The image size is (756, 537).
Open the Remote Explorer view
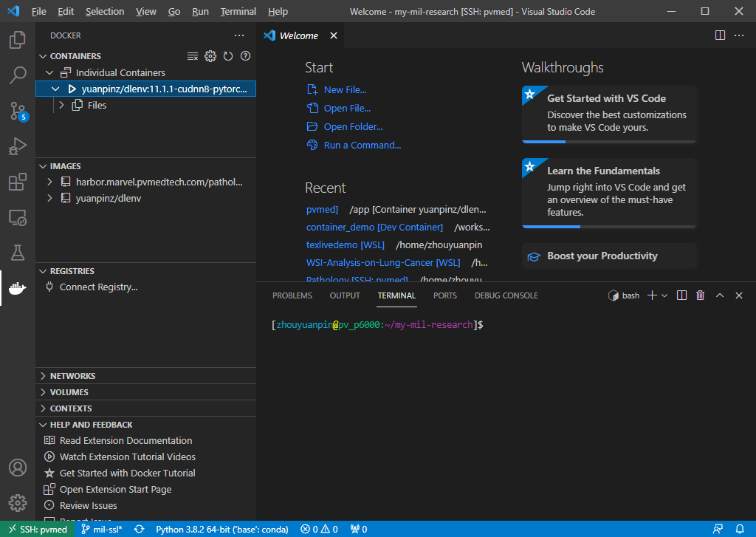(x=18, y=218)
